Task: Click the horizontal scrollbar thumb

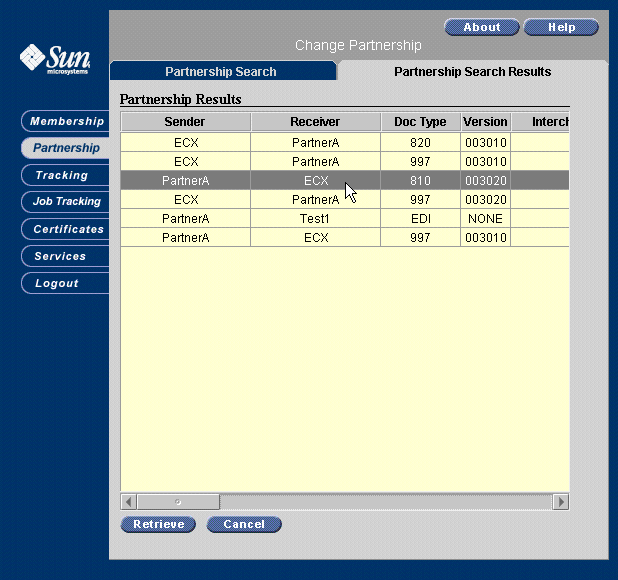Action: [178, 502]
